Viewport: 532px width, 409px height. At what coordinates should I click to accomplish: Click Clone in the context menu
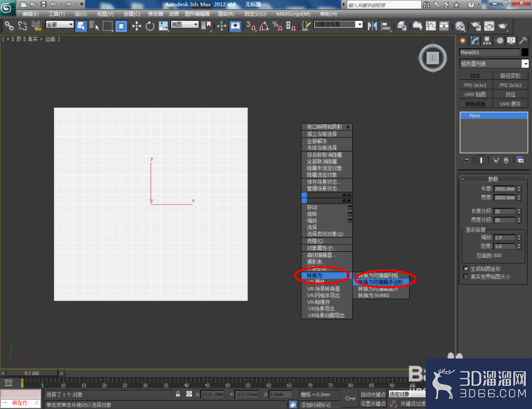pyautogui.click(x=327, y=241)
